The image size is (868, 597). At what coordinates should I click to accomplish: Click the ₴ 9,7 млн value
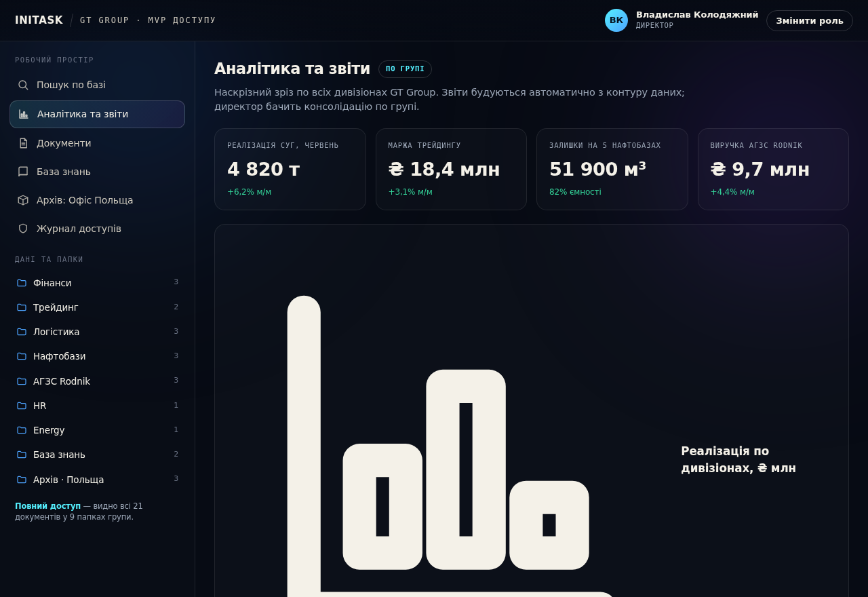pyautogui.click(x=760, y=169)
